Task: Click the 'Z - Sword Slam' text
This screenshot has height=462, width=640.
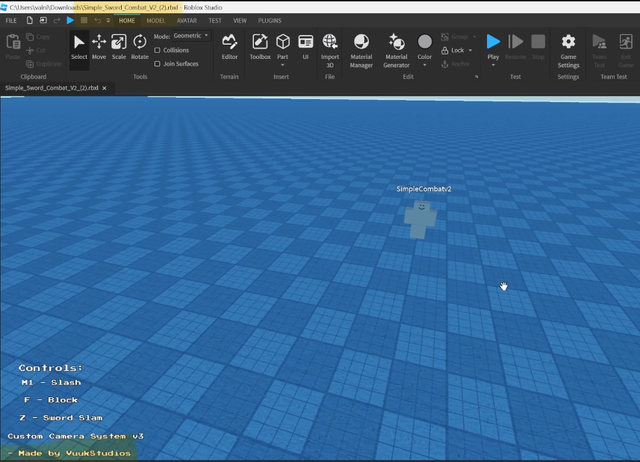Action: (61, 418)
